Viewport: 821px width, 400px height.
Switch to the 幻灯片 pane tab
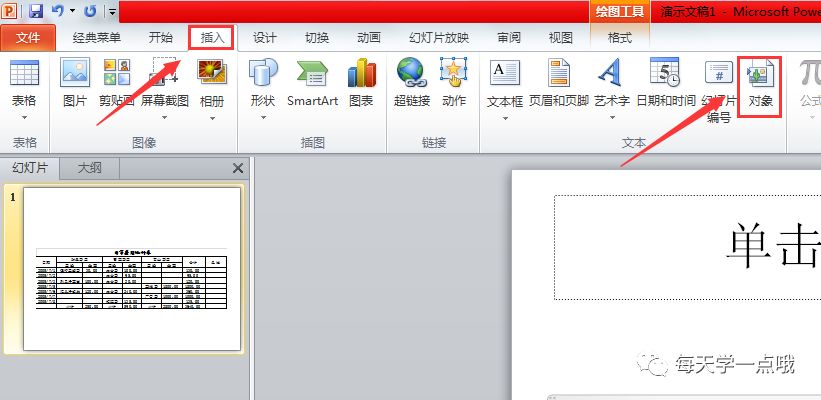[30, 168]
